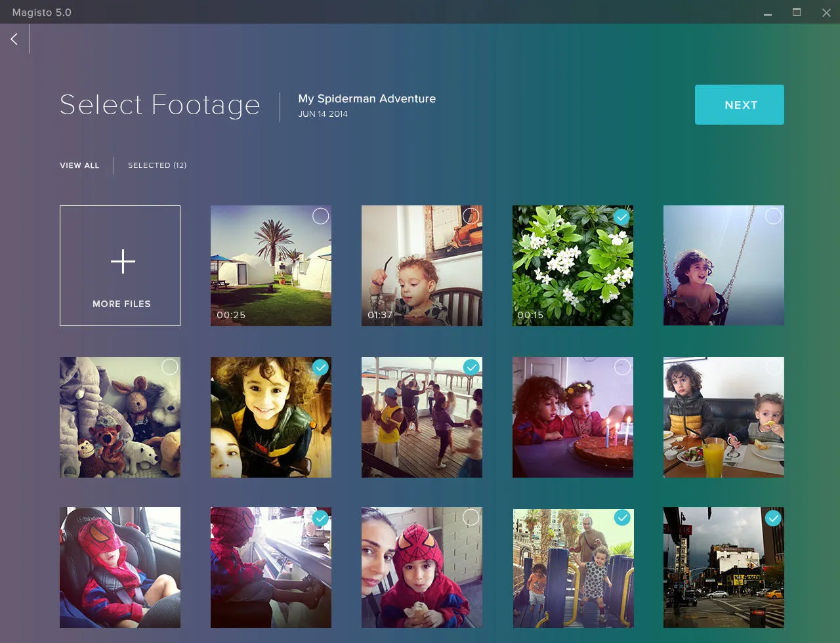Check the selection circle on swing photo
840x643 pixels.
click(x=773, y=217)
